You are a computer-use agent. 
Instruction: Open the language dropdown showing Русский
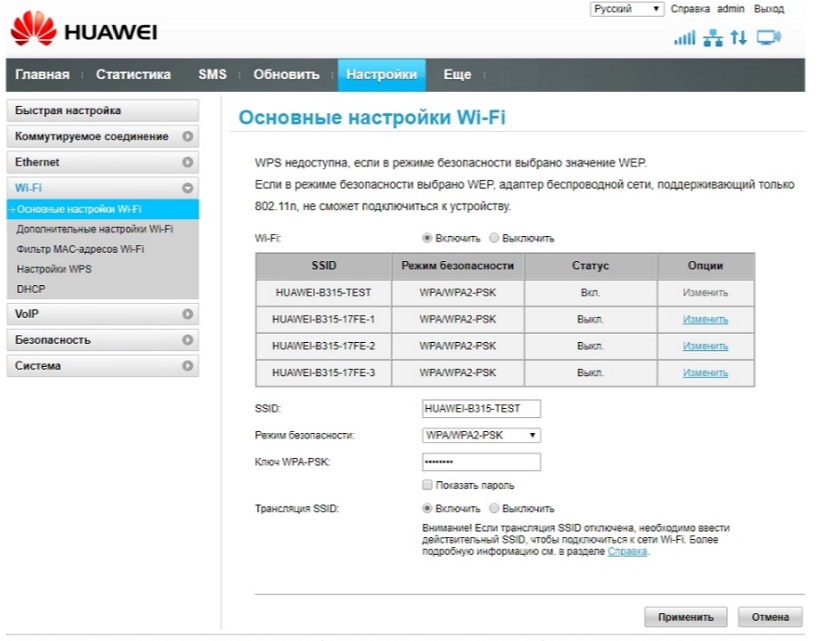[x=627, y=9]
